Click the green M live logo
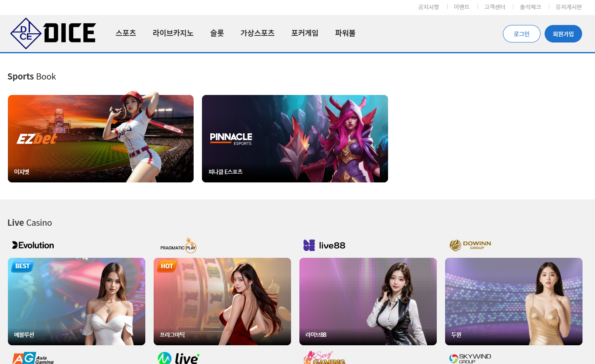The width and height of the screenshot is (595, 364). coord(179,358)
